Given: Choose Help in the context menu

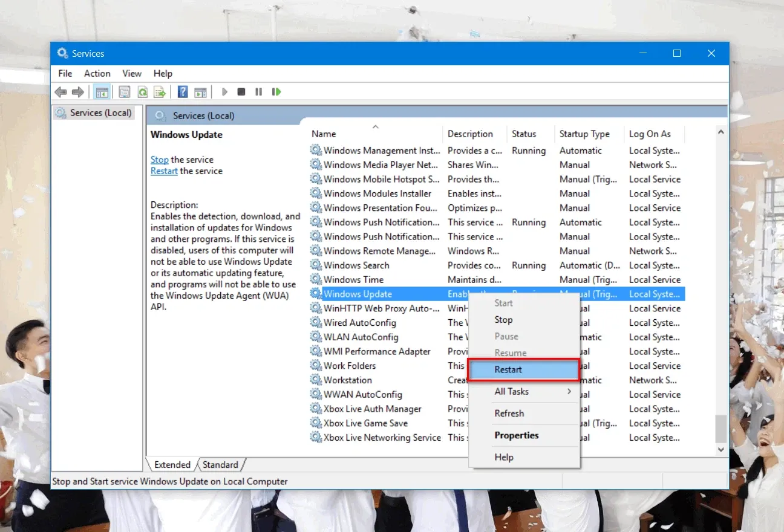Looking at the screenshot, I should tap(524, 458).
